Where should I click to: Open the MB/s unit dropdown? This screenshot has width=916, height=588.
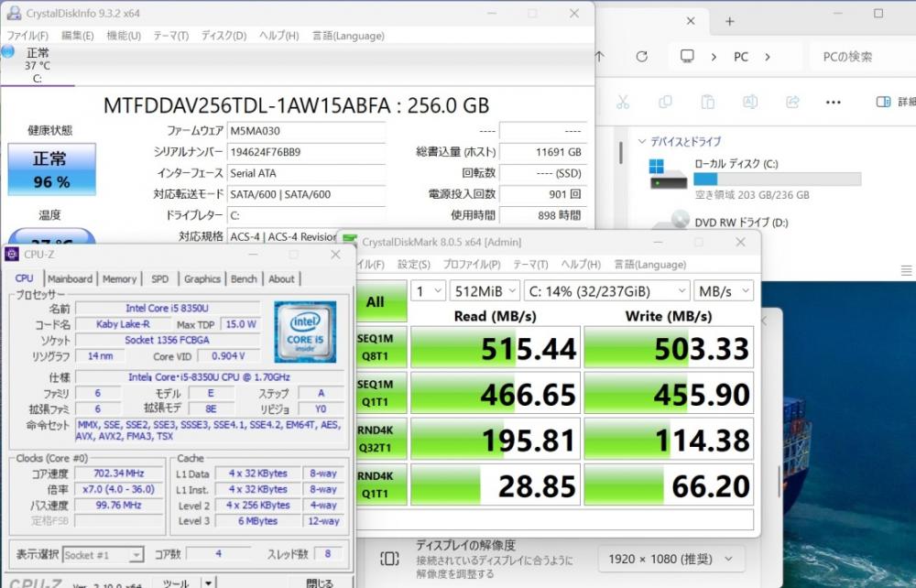724,290
